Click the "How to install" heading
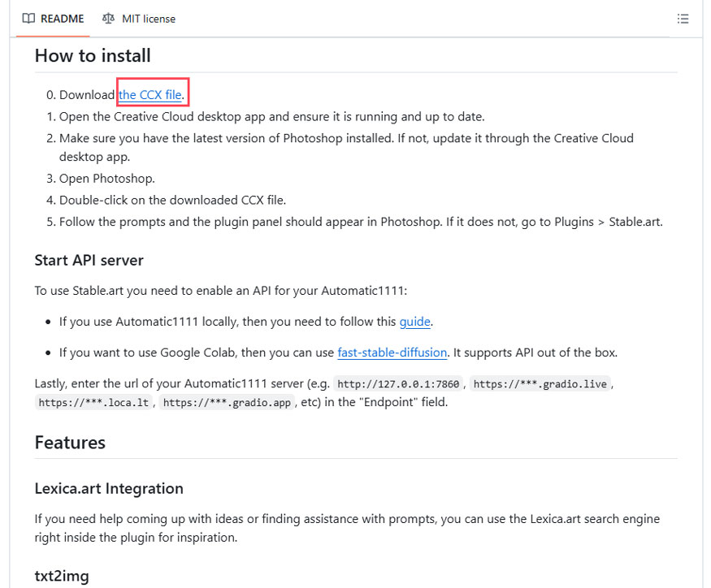 click(x=93, y=56)
